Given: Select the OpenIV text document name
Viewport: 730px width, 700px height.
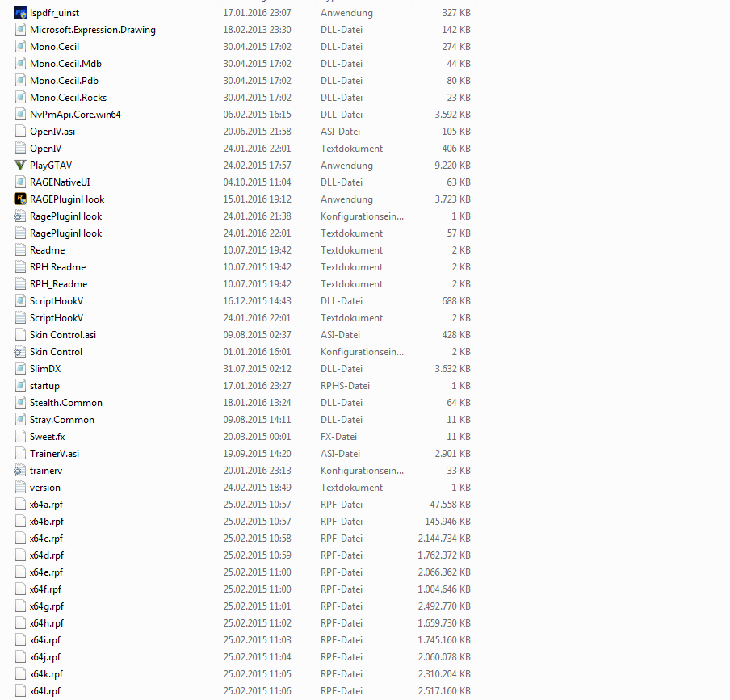Looking at the screenshot, I should tap(45, 149).
